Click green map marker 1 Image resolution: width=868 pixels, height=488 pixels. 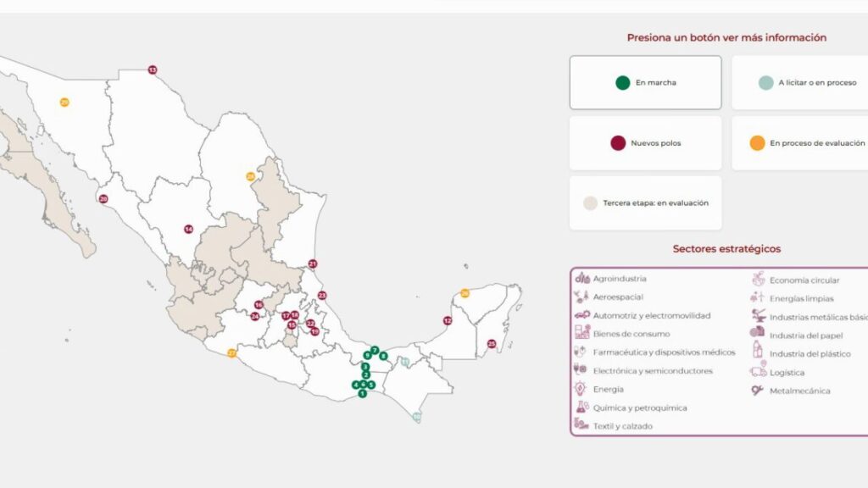[x=362, y=394]
